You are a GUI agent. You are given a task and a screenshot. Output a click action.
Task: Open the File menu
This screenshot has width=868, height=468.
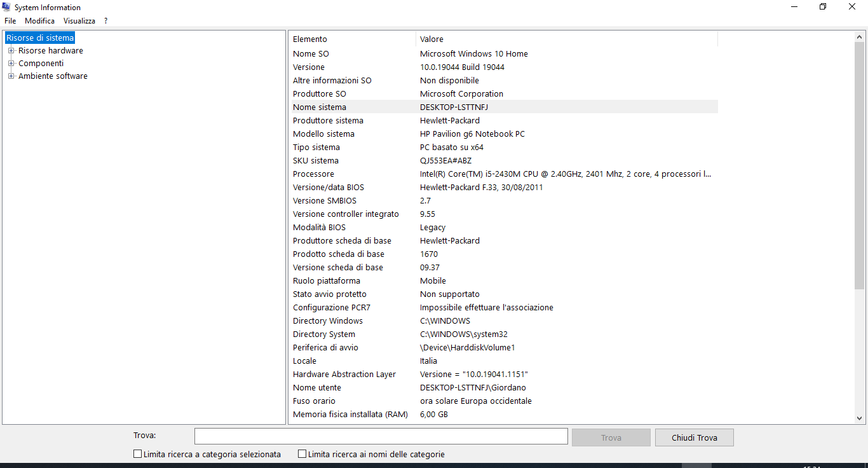pyautogui.click(x=10, y=21)
